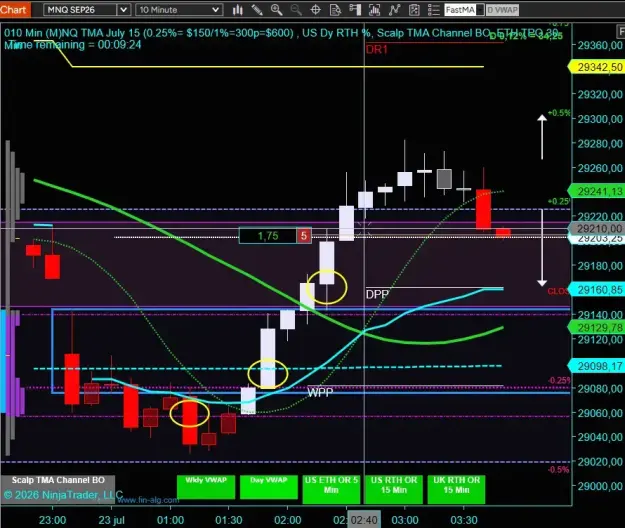This screenshot has height=528, width=625.
Task: Open the bar type chart style icon
Action: click(x=238, y=10)
